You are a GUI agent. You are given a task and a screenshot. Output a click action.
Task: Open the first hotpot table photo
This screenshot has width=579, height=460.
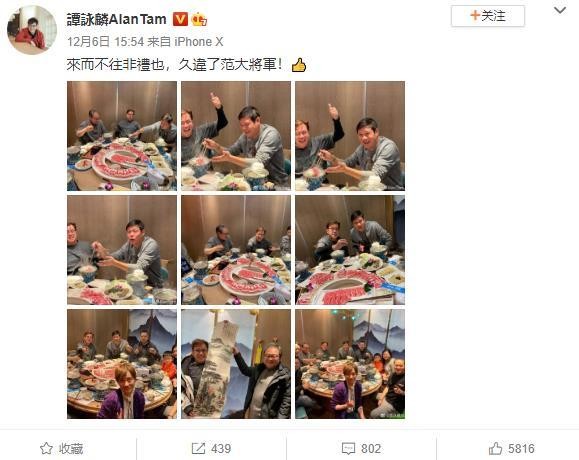click(122, 136)
